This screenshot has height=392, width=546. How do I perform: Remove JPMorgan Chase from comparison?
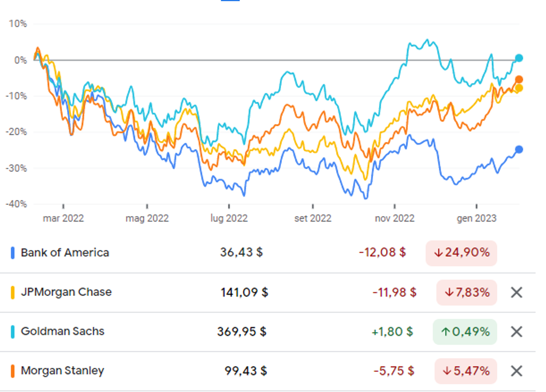(x=517, y=292)
